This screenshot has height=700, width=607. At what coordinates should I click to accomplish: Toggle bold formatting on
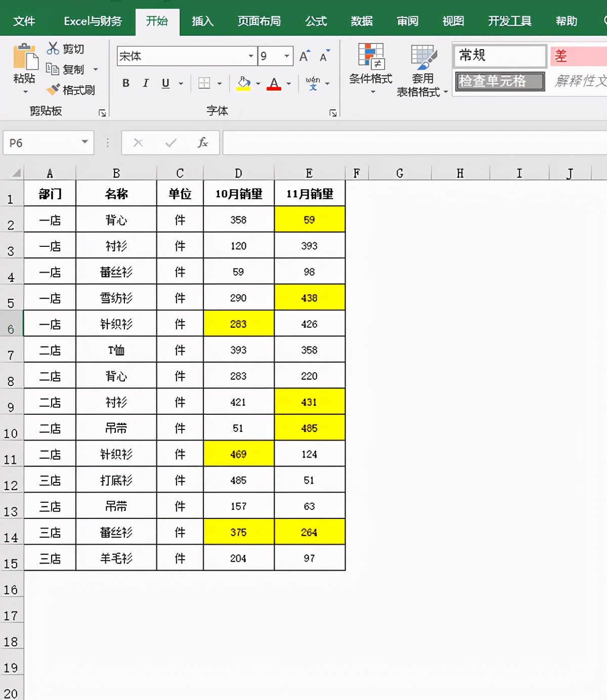click(x=125, y=83)
